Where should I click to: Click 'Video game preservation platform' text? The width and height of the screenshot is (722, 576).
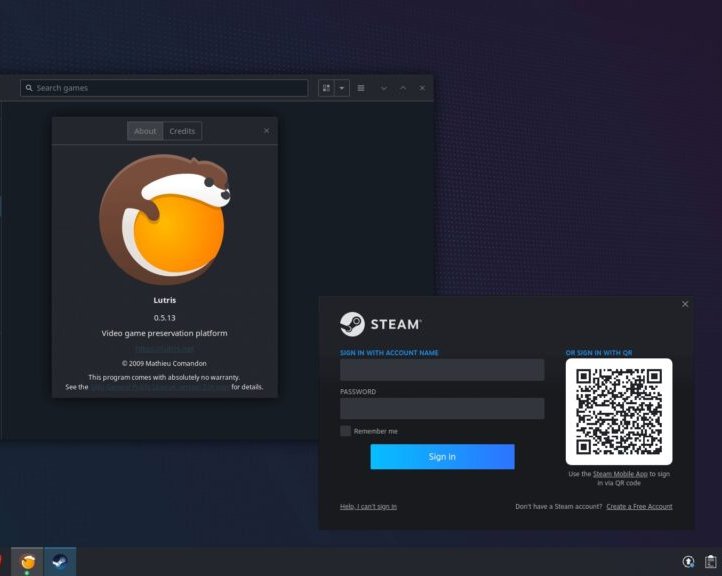pos(164,333)
